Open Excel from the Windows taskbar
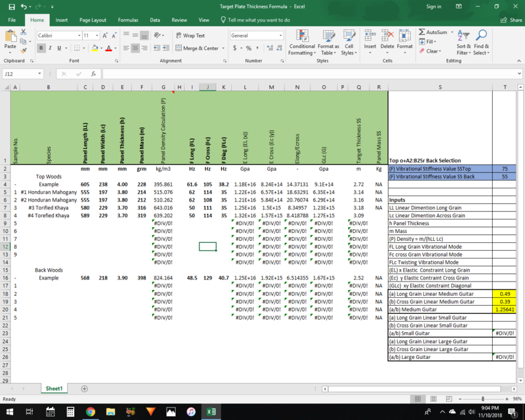The width and height of the screenshot is (525, 420). (211, 411)
